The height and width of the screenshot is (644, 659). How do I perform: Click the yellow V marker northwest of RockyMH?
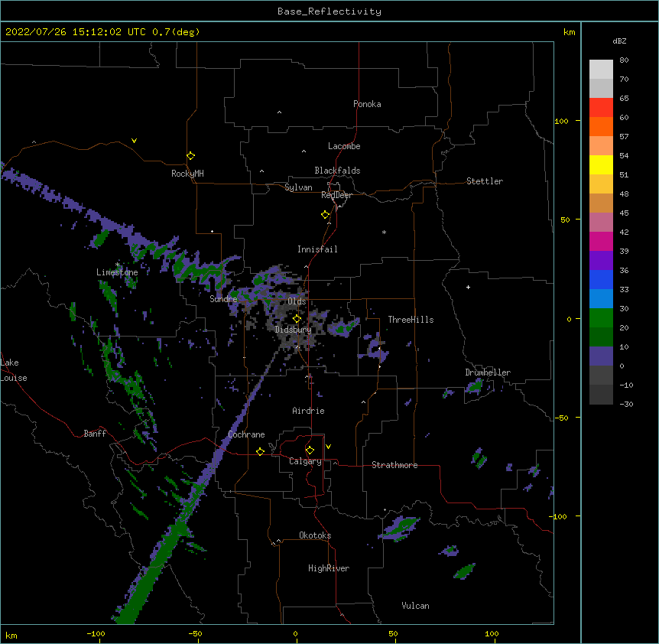(134, 141)
